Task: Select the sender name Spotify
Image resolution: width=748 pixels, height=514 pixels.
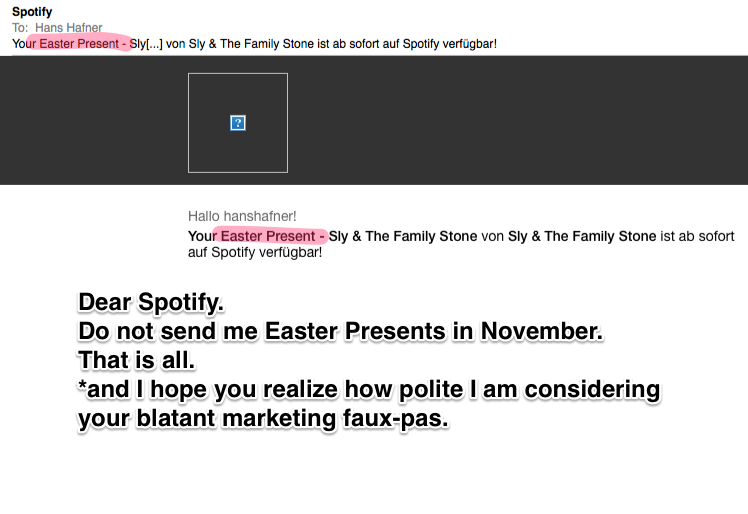Action: click(32, 11)
